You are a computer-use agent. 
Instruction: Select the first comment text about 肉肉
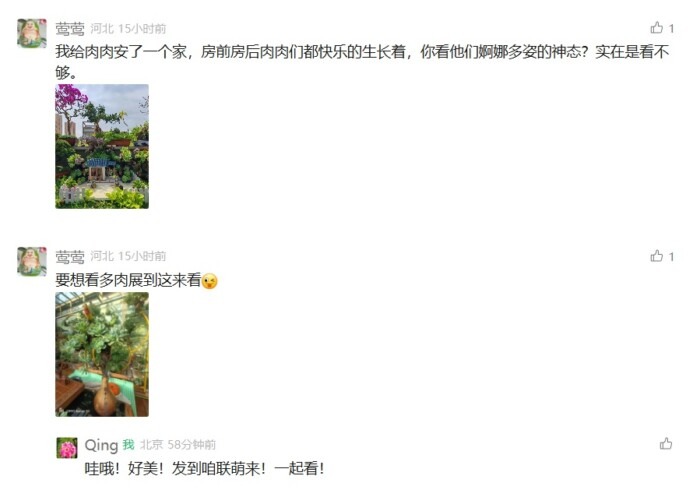pos(362,62)
